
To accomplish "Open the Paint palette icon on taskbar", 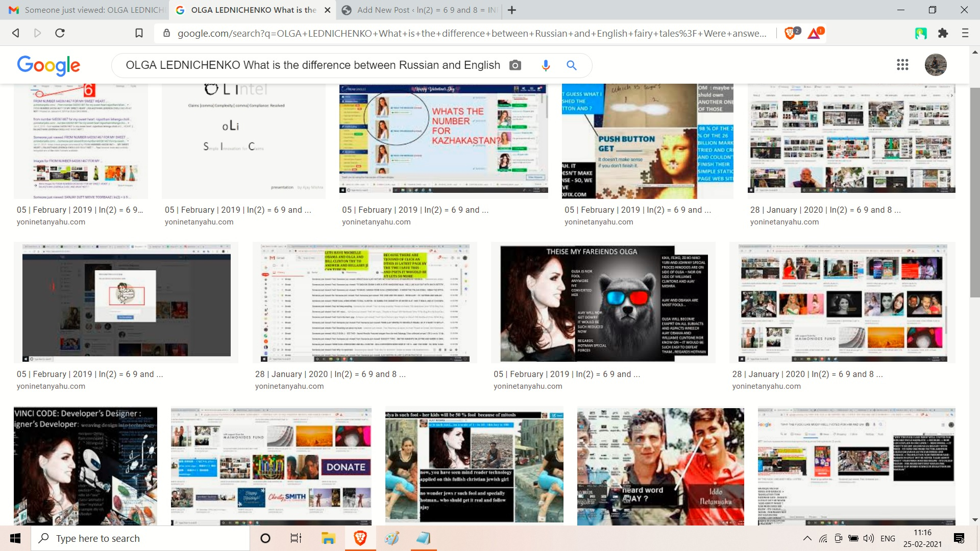I will pos(391,538).
